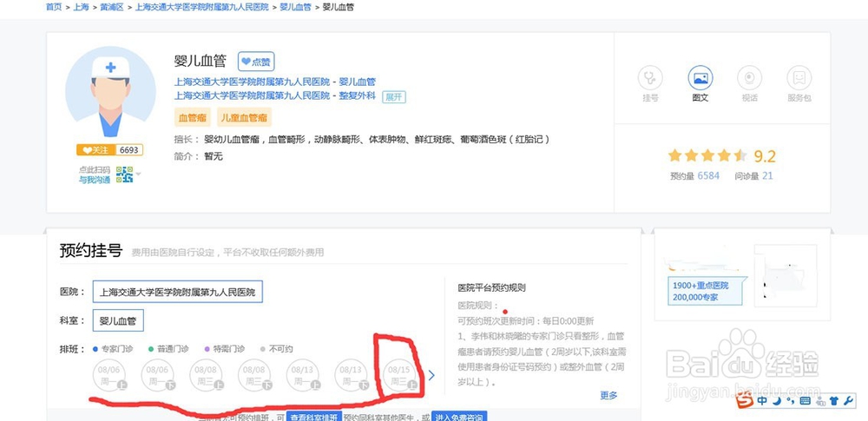Select schedule slot 08/13 周一 下
The height and width of the screenshot is (421, 868).
pyautogui.click(x=352, y=376)
